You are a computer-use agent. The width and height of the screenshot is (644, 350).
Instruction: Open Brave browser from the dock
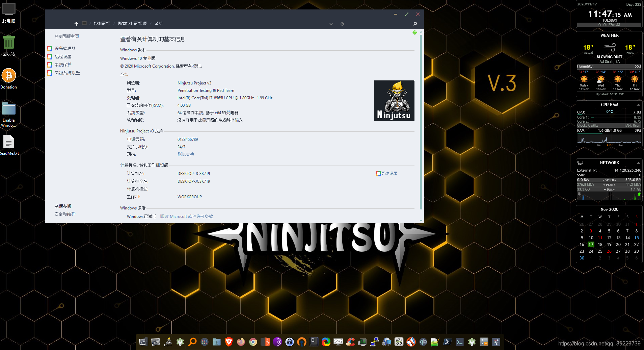click(x=229, y=342)
